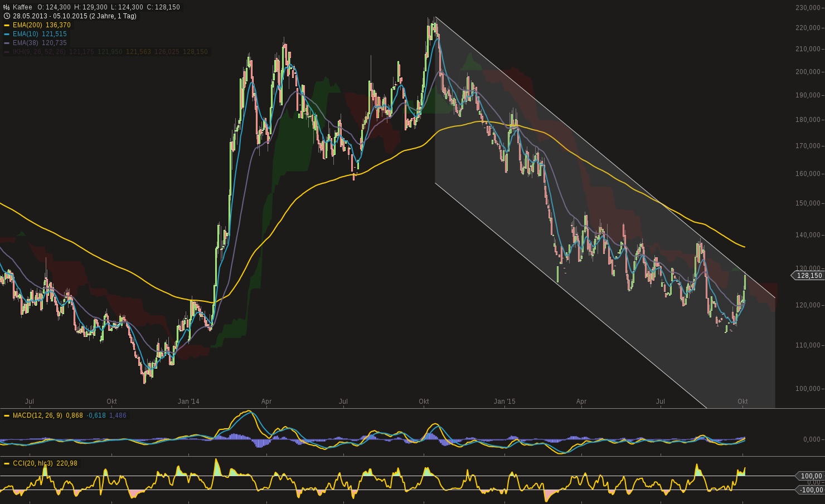This screenshot has width=825, height=504.
Task: Click the Jan '14 time axis label
Action: click(x=188, y=402)
